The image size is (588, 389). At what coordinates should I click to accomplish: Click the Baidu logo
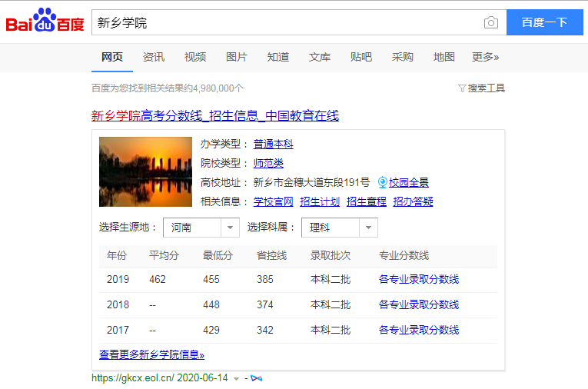coord(45,20)
